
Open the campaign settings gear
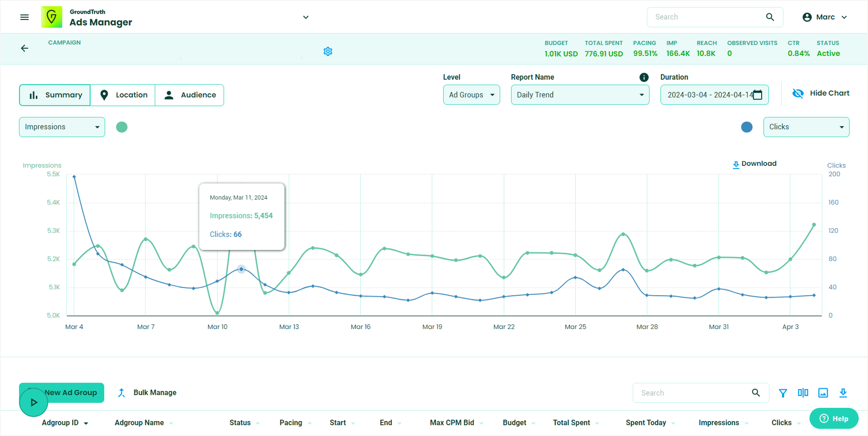tap(328, 51)
